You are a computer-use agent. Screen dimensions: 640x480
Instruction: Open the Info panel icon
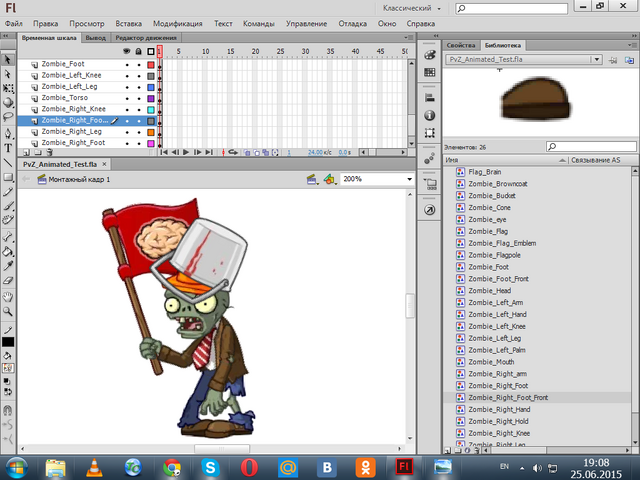[x=429, y=116]
